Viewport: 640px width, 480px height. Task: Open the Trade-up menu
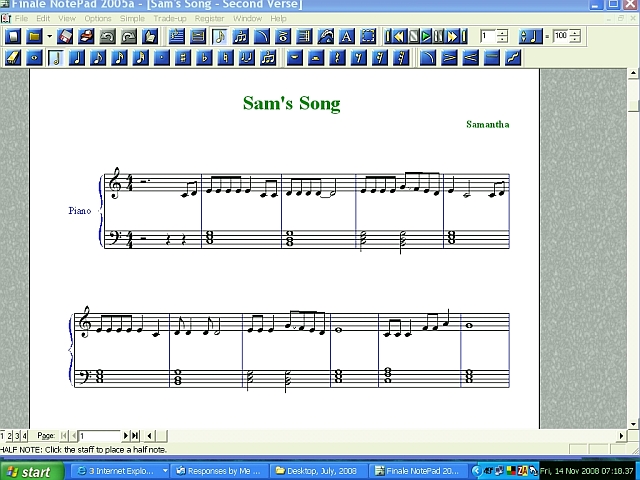tap(169, 18)
